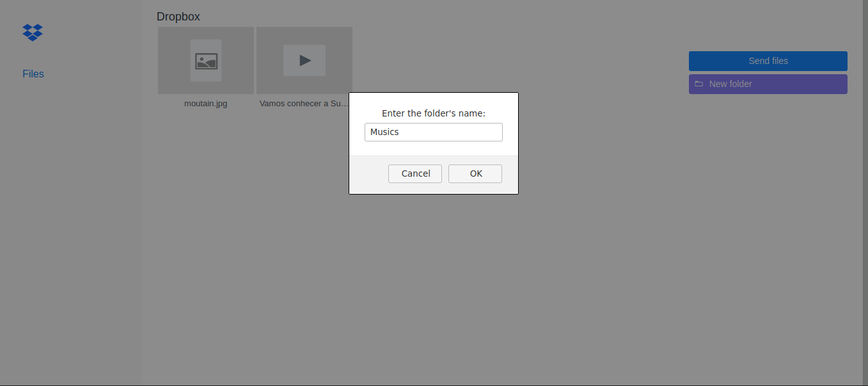868x386 pixels.
Task: Select the Vamos conhecer video thumbnail
Action: point(304,61)
